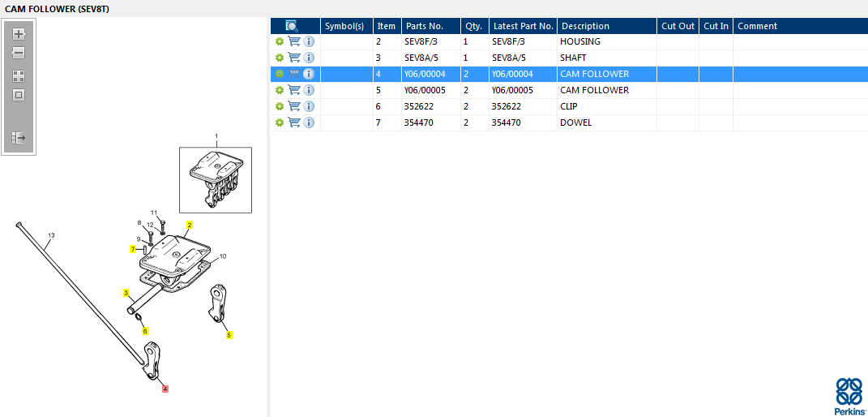Click the search icon in table header
Viewport: 868px width, 417px height.
click(x=292, y=25)
